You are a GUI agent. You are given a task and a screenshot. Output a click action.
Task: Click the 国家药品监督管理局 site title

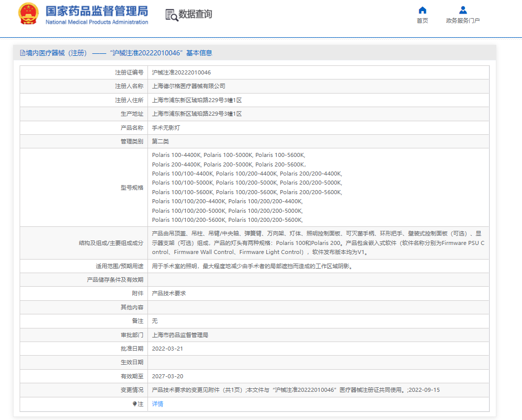click(x=97, y=12)
